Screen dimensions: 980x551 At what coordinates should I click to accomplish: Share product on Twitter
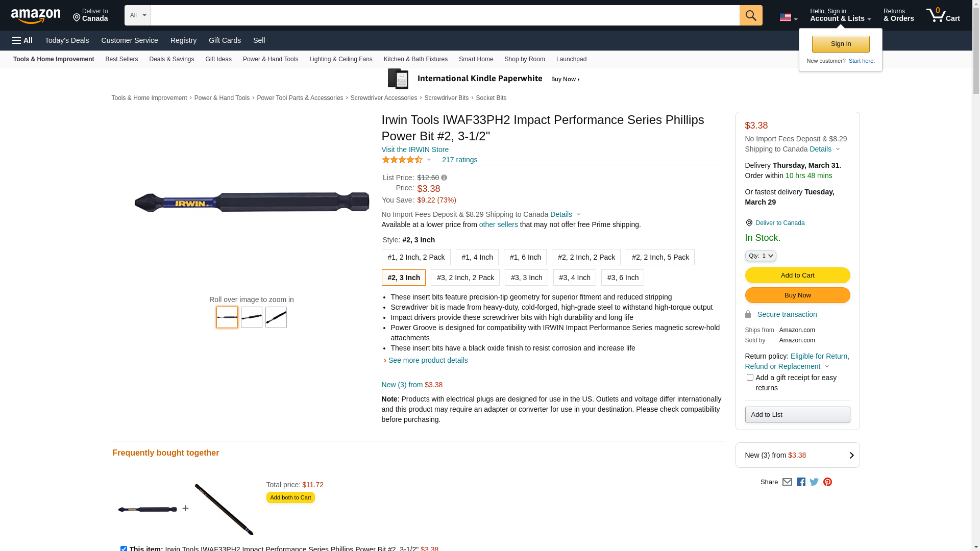(814, 482)
